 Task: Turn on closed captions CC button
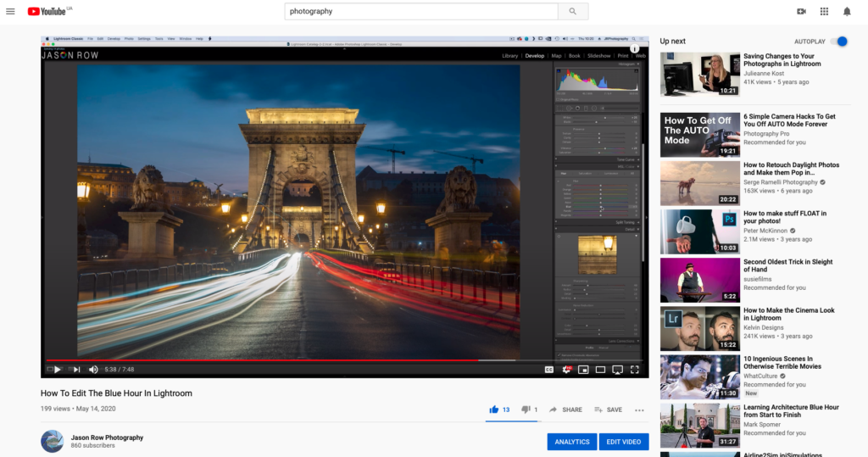549,370
